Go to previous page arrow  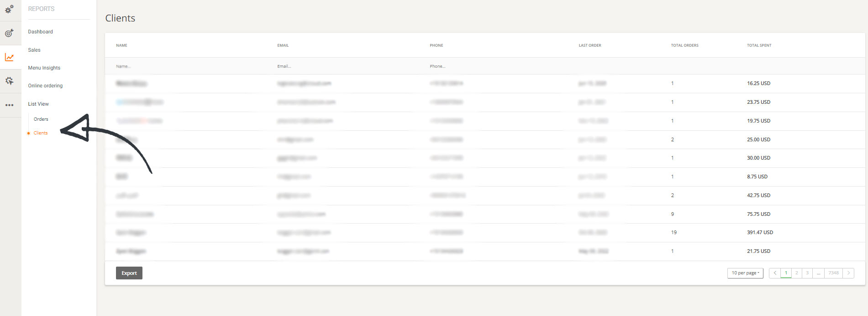(774, 273)
